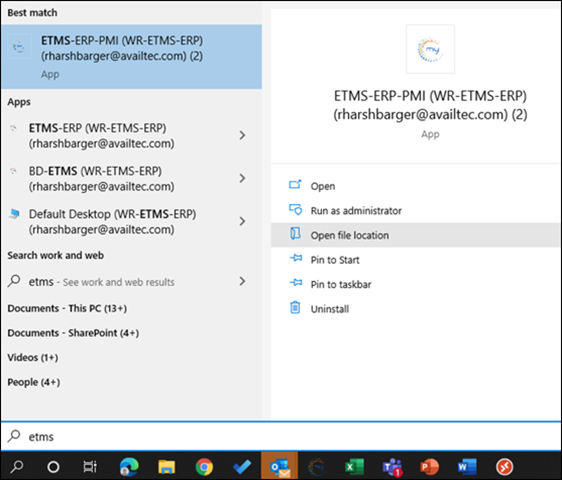This screenshot has height=480, width=562.
Task: Click the Pin to Start pin icon
Action: point(296,258)
